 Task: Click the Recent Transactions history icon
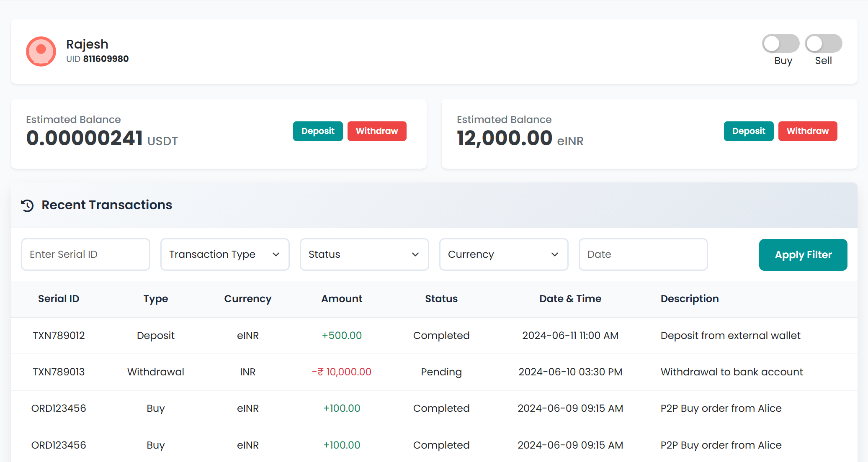(28, 205)
